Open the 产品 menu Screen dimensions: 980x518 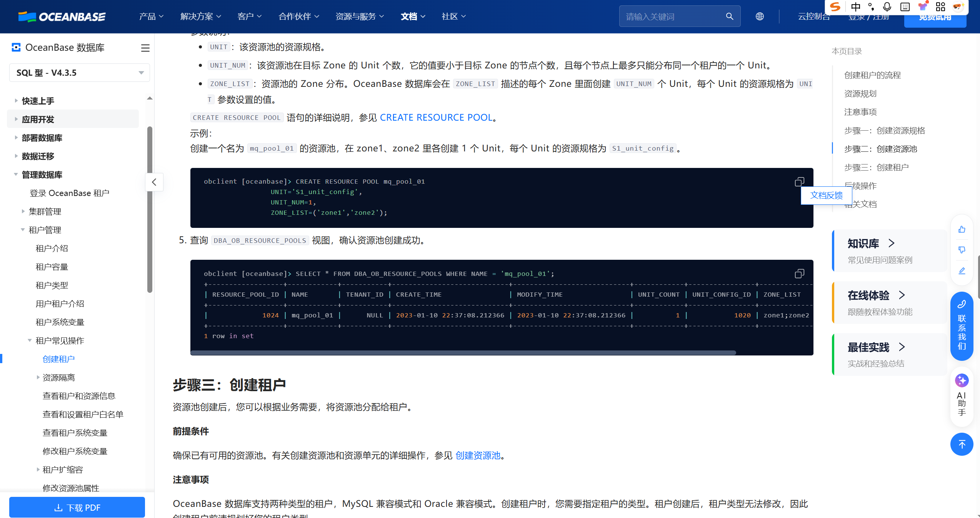(151, 17)
